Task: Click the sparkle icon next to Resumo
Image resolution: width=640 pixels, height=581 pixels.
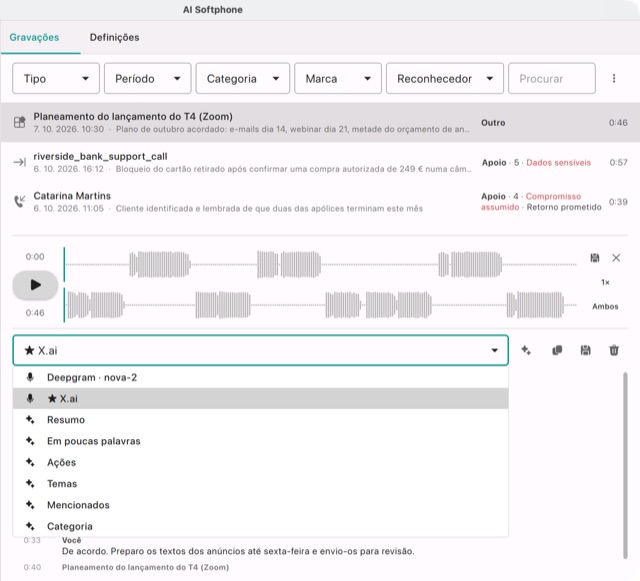Action: 30,419
